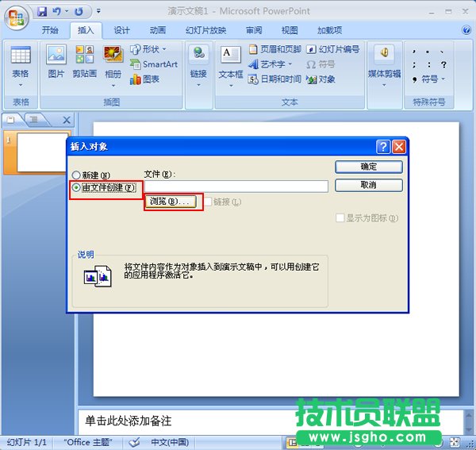This screenshot has width=476, height=450.
Task: Click 中文(中国) language in status bar
Action: [170, 442]
